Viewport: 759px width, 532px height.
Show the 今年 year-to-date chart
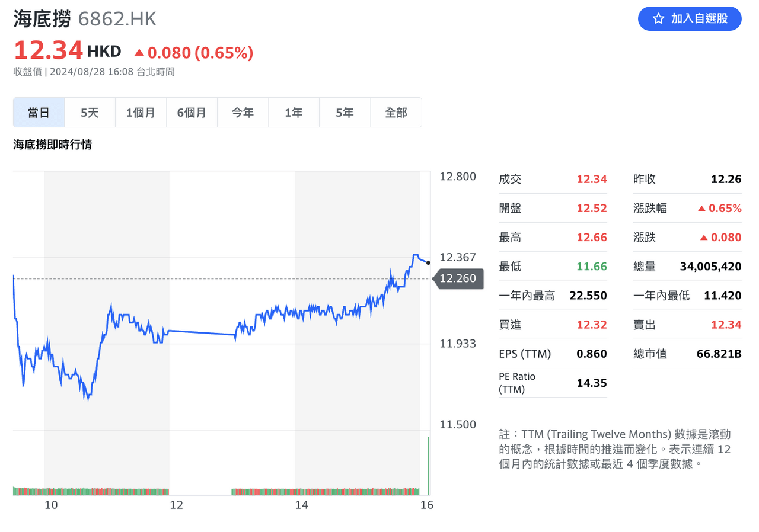pyautogui.click(x=243, y=113)
